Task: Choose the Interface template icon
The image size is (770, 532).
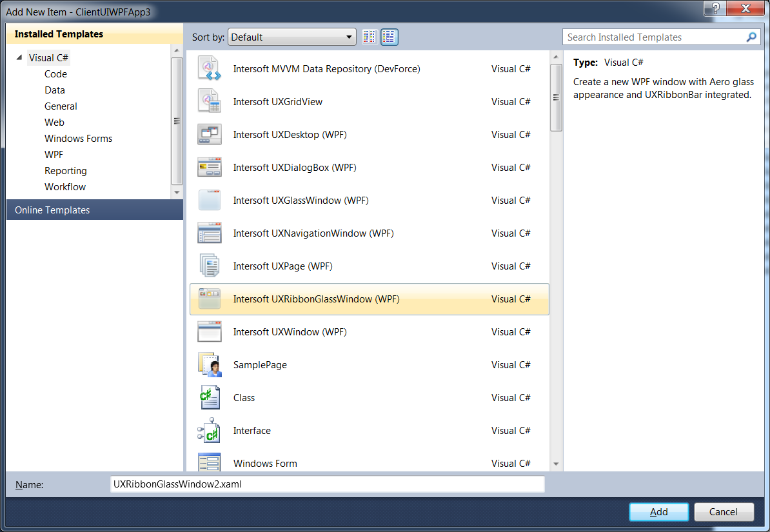Action: tap(210, 430)
